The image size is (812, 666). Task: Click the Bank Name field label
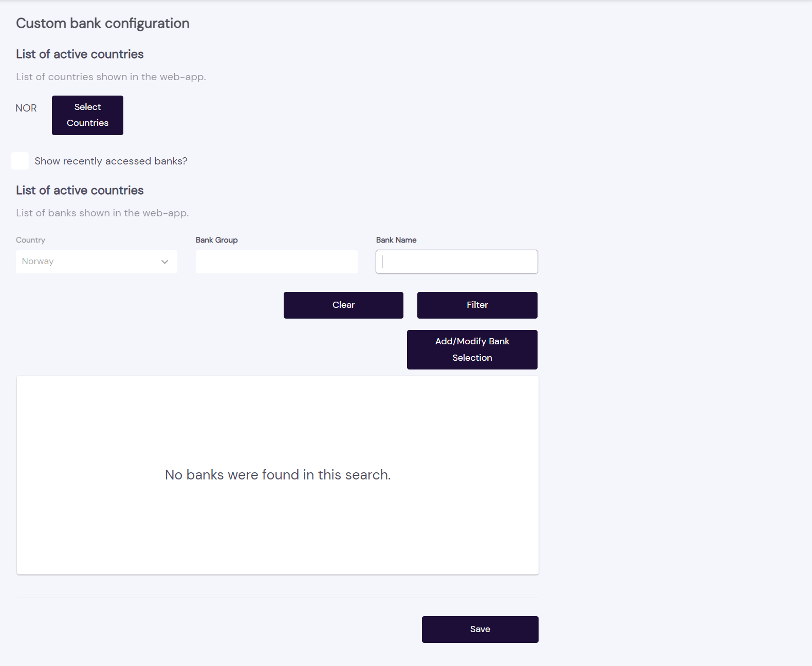coord(396,240)
